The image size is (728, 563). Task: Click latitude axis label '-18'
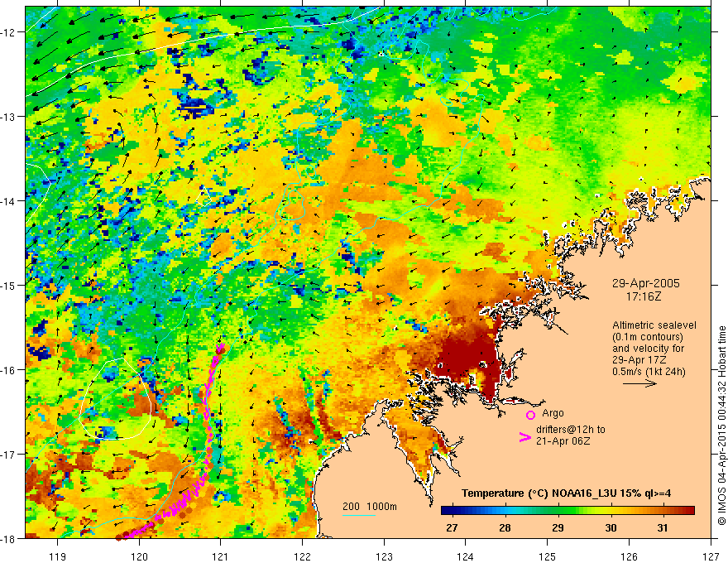point(8,539)
